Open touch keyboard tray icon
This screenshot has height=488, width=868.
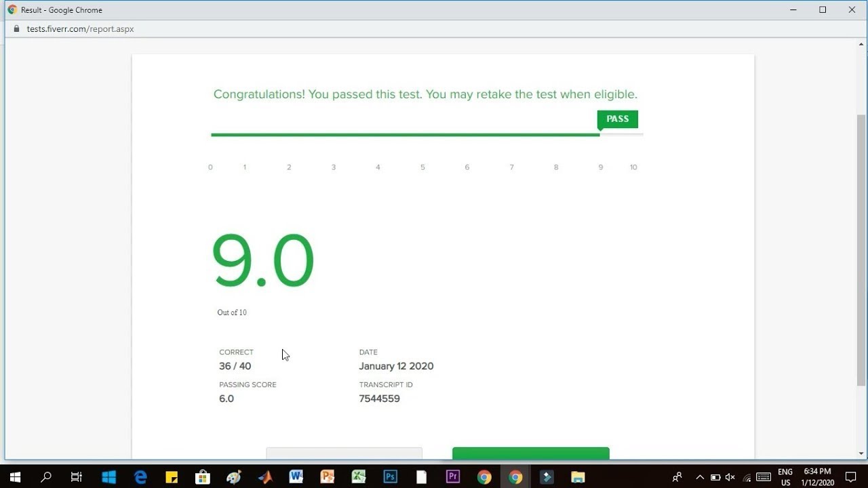click(x=764, y=477)
